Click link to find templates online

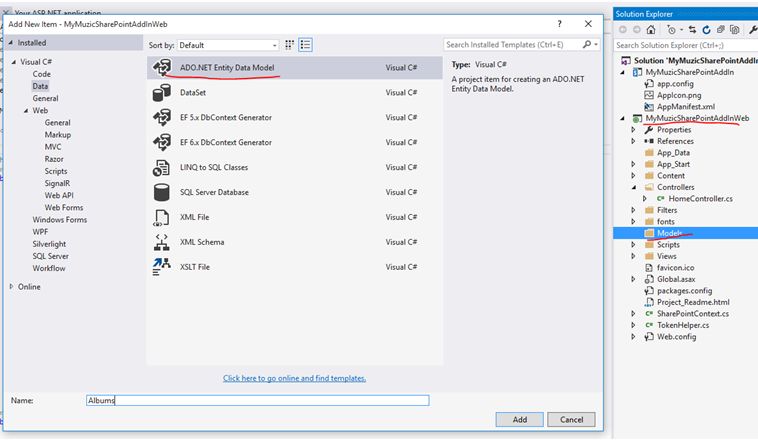(294, 378)
